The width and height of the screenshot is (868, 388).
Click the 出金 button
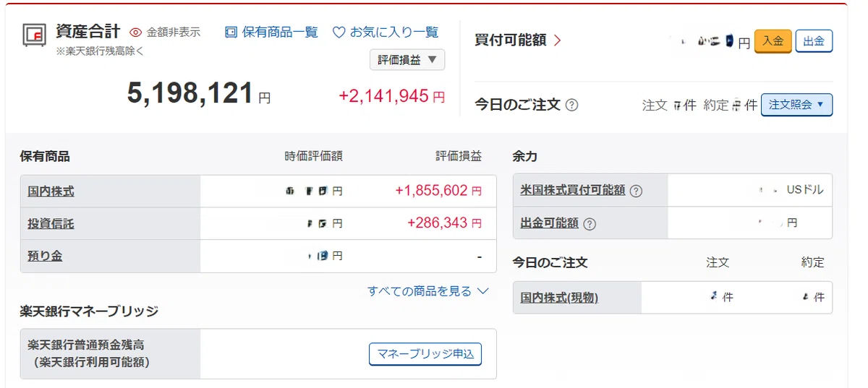[814, 41]
